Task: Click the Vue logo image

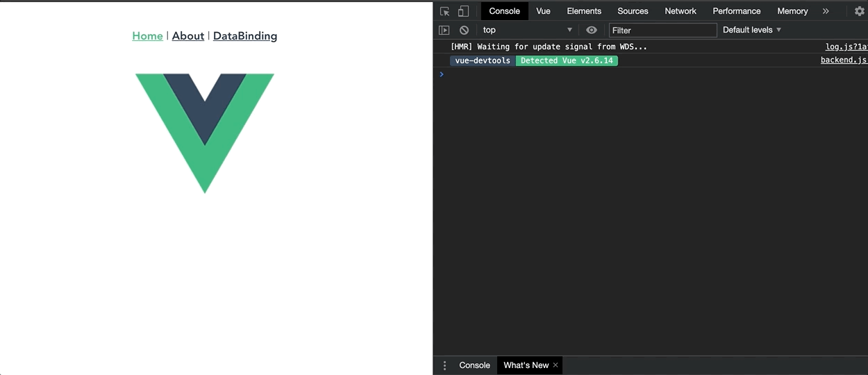Action: pos(205,133)
